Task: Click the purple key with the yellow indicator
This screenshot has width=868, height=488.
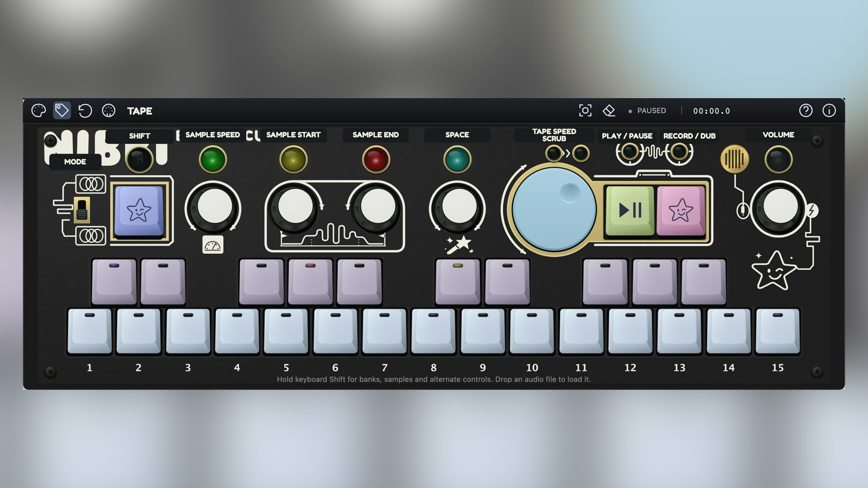Action: [x=458, y=281]
